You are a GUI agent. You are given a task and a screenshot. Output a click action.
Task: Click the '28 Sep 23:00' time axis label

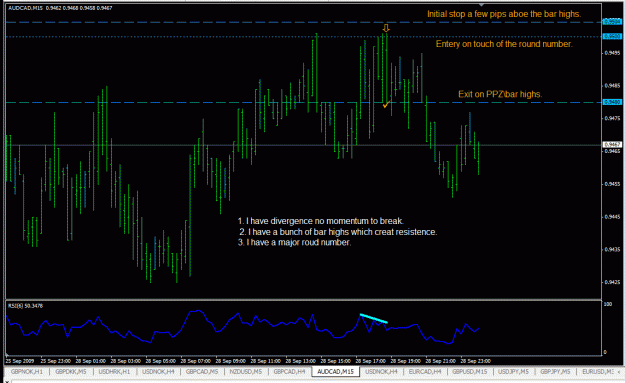coord(476,361)
